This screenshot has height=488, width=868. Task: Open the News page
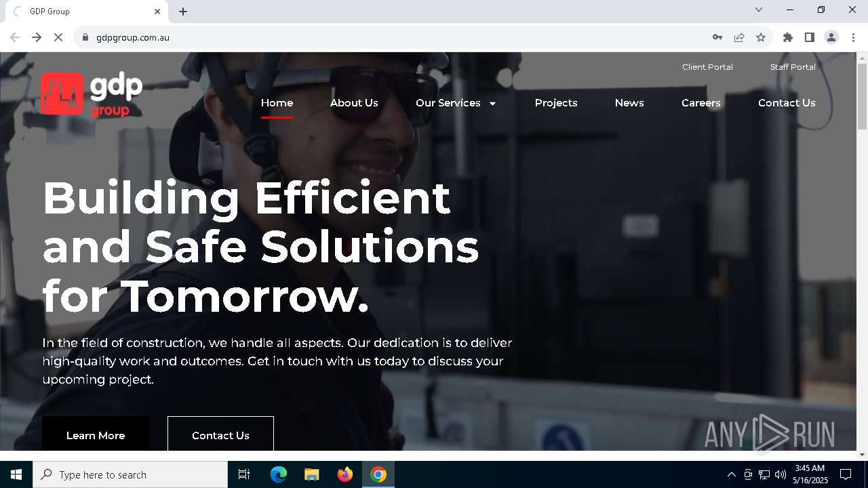[629, 103]
